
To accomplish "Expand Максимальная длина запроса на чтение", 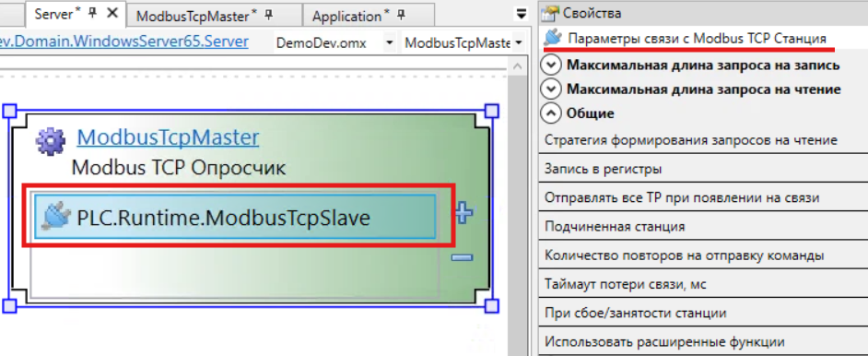I will click(550, 89).
